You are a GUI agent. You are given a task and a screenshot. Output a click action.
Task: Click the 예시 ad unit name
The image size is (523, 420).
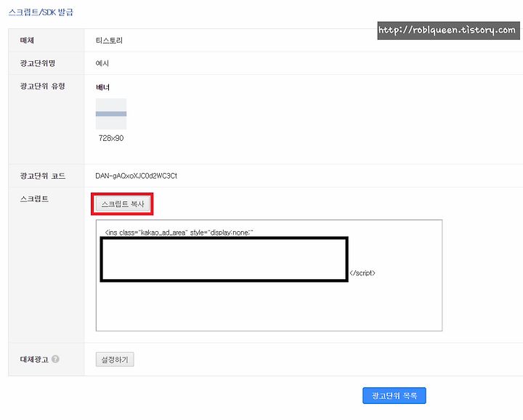coord(102,63)
